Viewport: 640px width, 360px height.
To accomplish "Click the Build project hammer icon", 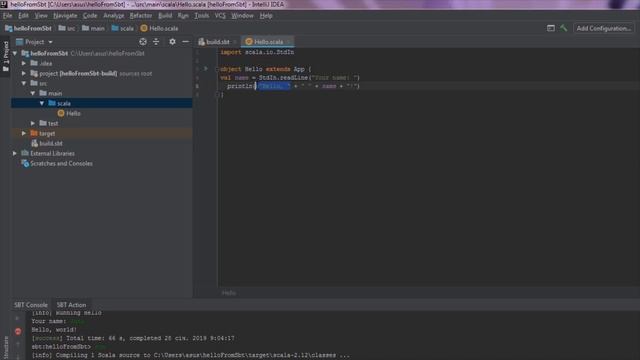I will point(564,28).
